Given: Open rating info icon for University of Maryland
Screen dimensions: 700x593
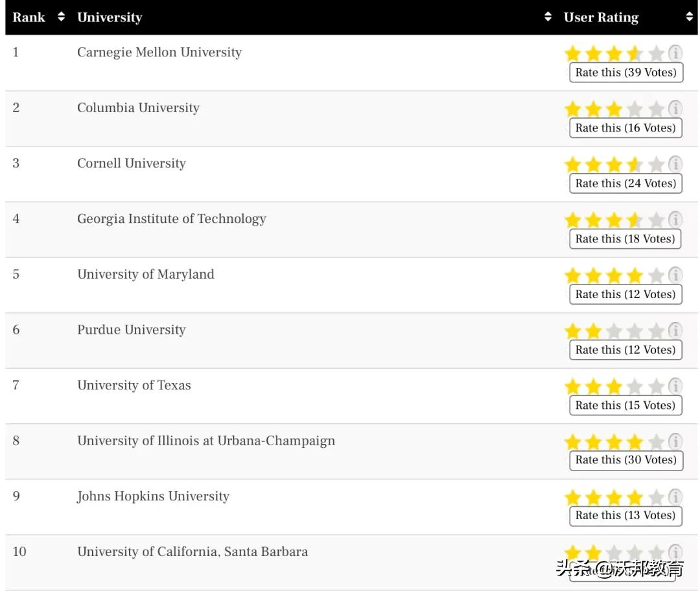Looking at the screenshot, I should click(x=675, y=275).
